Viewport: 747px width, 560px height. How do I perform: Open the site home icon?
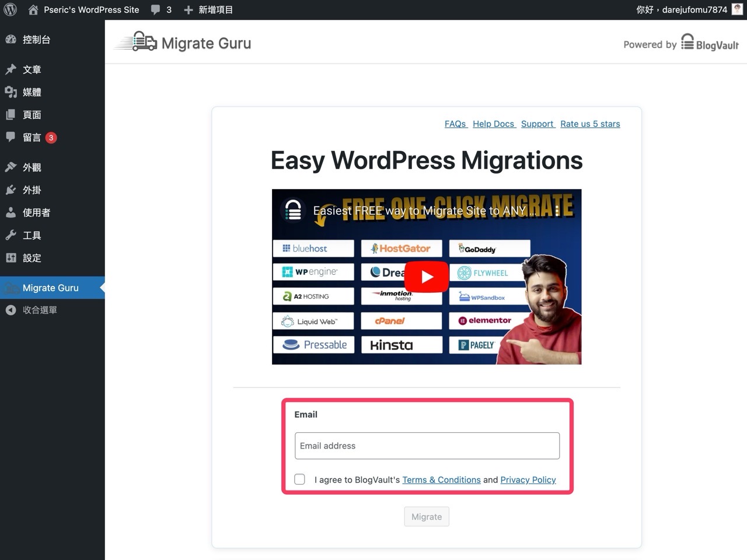click(x=33, y=10)
